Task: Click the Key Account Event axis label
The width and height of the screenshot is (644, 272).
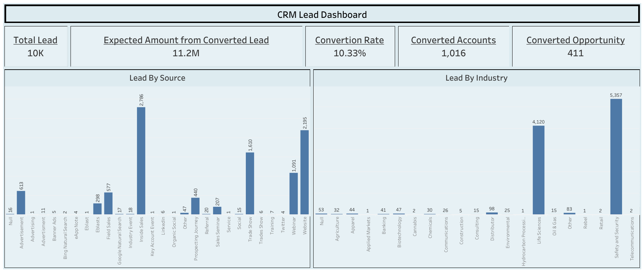Action: click(x=152, y=236)
